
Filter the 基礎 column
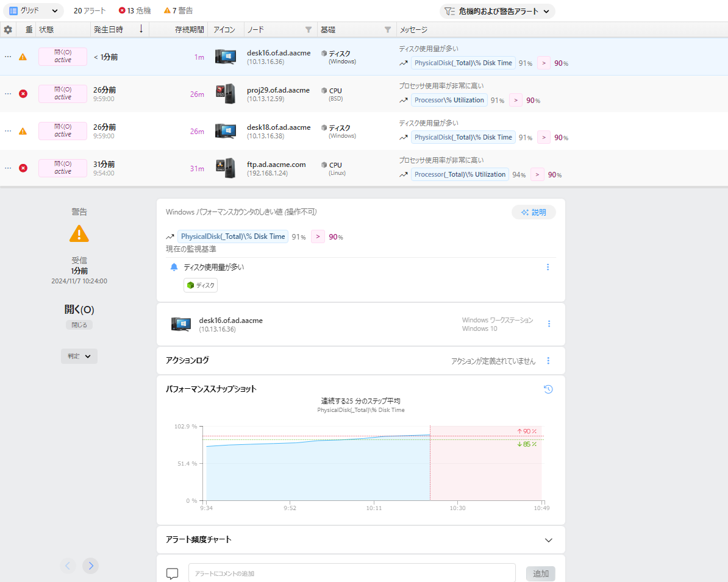point(388,30)
